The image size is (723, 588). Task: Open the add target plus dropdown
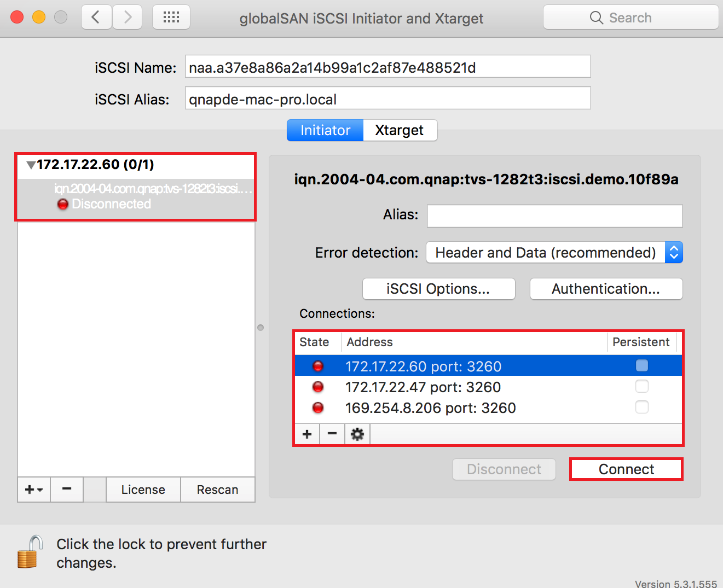pos(34,489)
